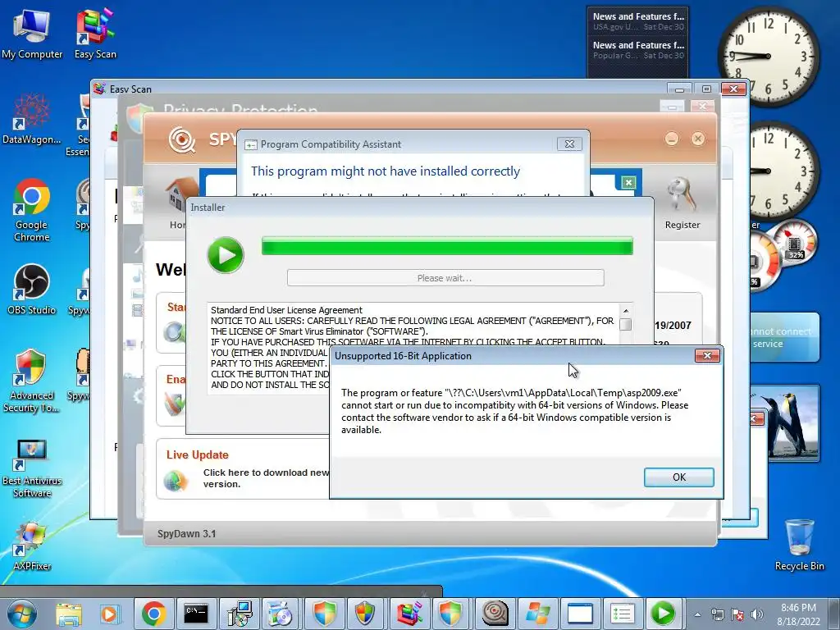Open the Easy Scan desktop shortcut
The height and width of the screenshot is (630, 840).
(x=95, y=34)
